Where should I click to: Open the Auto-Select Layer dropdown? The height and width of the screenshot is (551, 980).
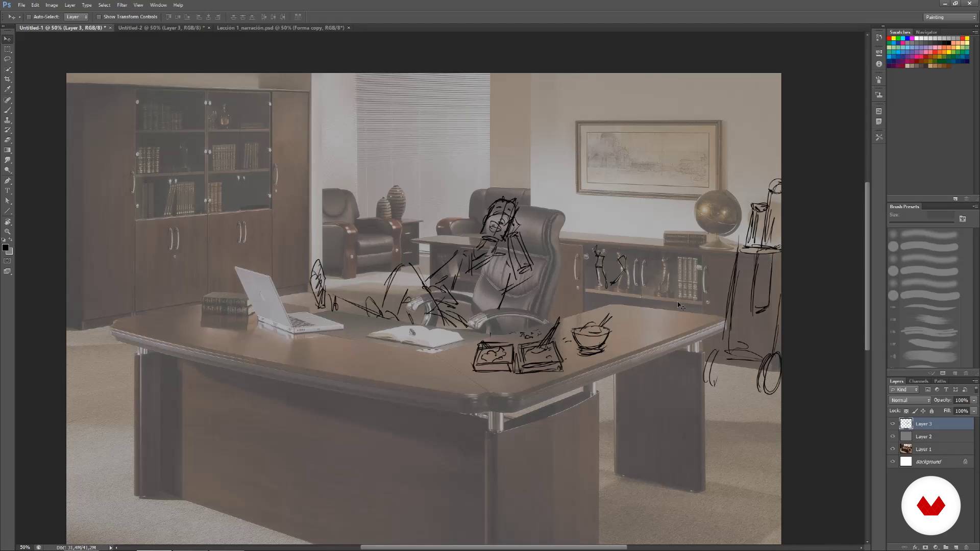pyautogui.click(x=77, y=17)
